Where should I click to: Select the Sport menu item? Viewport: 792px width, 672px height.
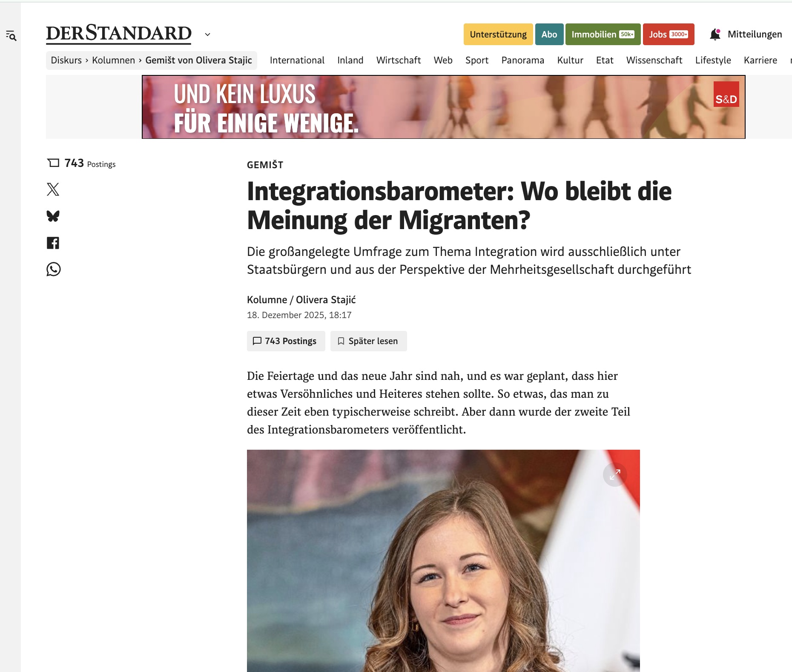pyautogui.click(x=476, y=60)
